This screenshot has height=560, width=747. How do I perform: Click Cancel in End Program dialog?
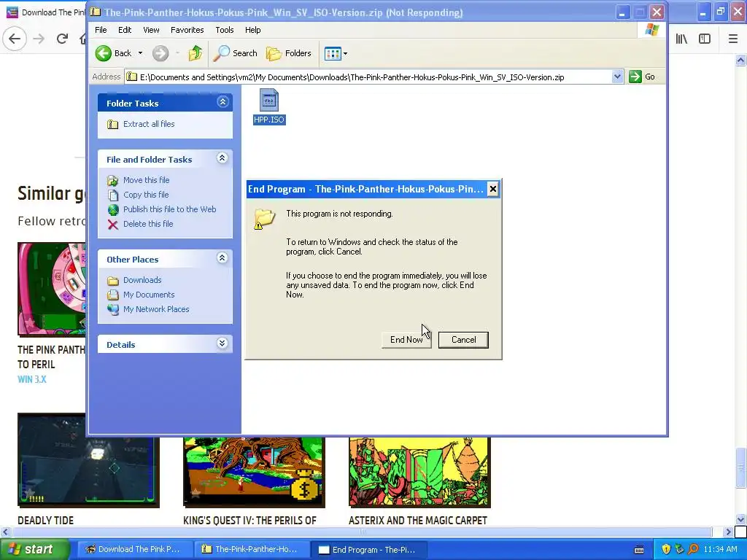coord(463,340)
